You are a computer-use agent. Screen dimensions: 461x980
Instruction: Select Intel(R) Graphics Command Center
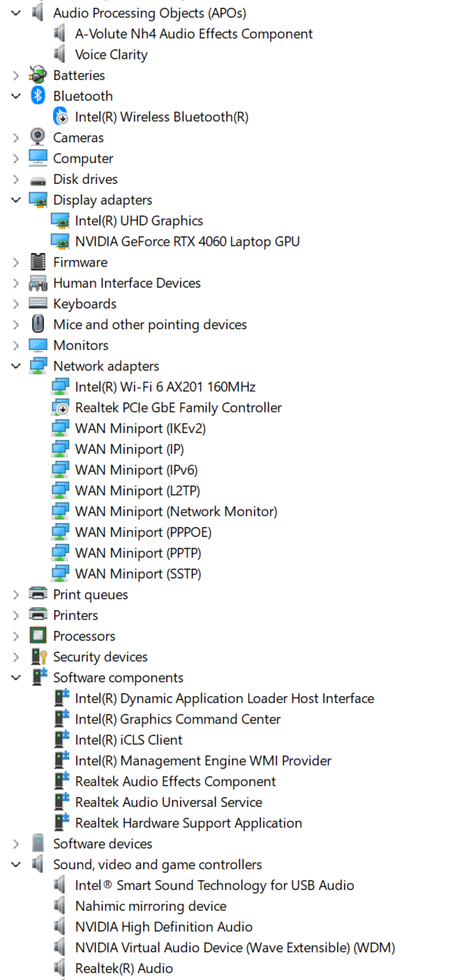point(178,719)
